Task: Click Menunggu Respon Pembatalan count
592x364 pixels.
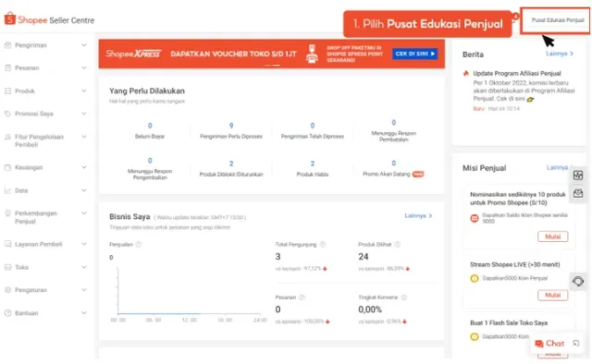Action: coord(394,123)
